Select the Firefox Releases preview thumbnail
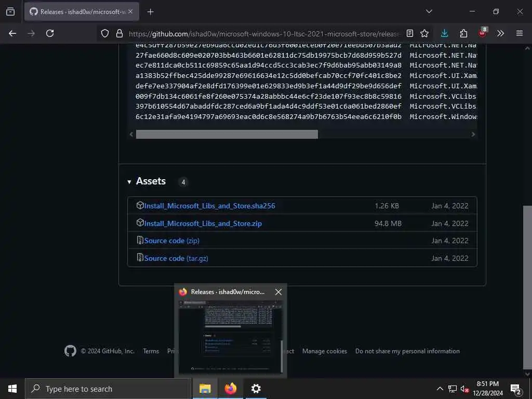This screenshot has width=532, height=399. pos(230,336)
